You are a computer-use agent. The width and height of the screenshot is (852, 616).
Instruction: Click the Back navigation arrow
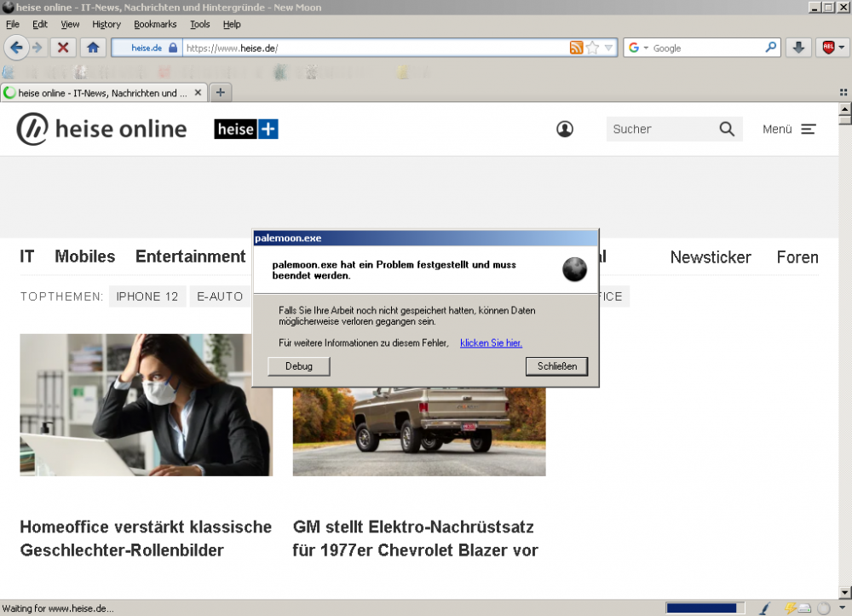point(16,48)
